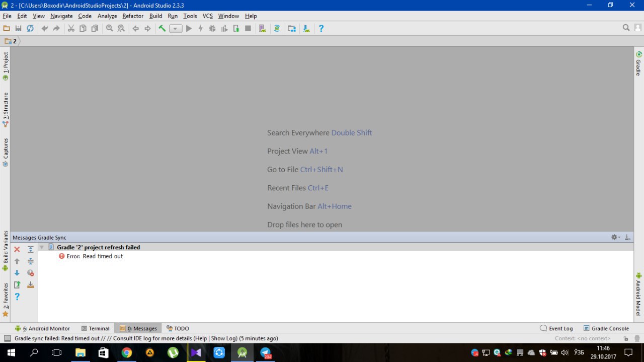
Task: Click the Apply Changes lightning icon
Action: [x=200, y=29]
